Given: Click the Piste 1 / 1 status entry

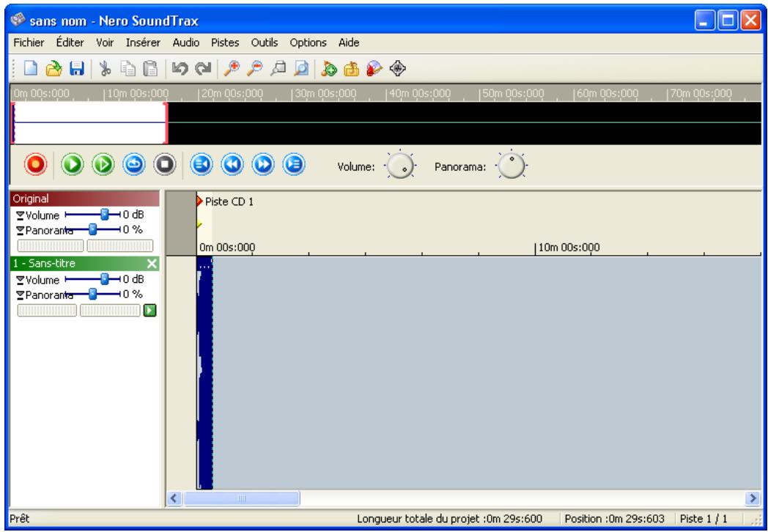Looking at the screenshot, I should [x=704, y=519].
